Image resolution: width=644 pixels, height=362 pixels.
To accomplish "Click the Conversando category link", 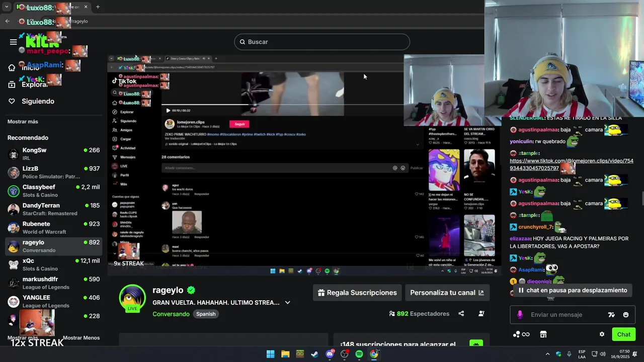I will pos(171,314).
